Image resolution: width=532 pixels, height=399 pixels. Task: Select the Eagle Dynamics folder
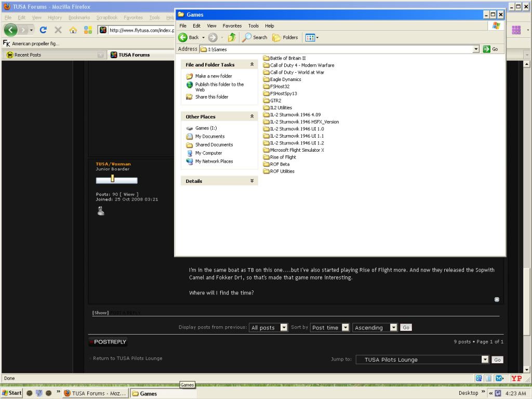(x=285, y=79)
